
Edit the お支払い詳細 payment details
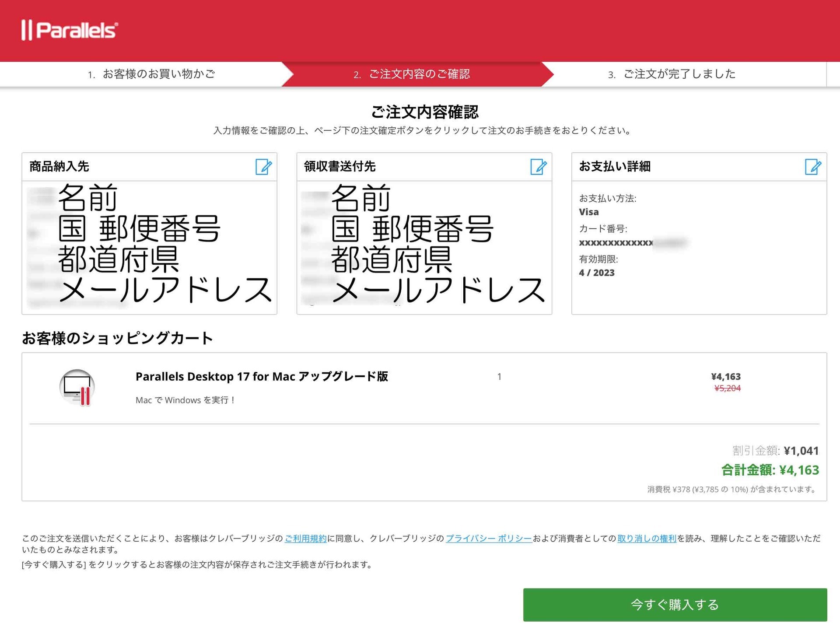click(813, 167)
